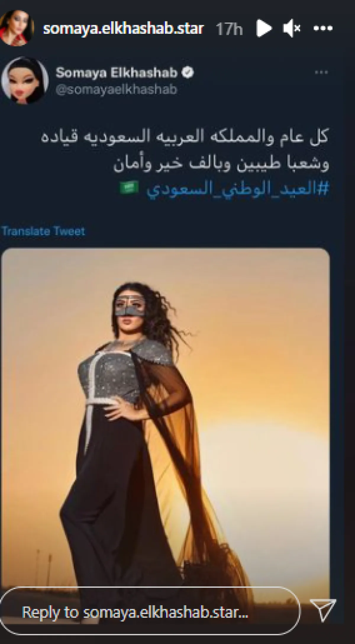Click the 17h story timestamp
The width and height of the screenshot is (355, 644).
pyautogui.click(x=229, y=29)
